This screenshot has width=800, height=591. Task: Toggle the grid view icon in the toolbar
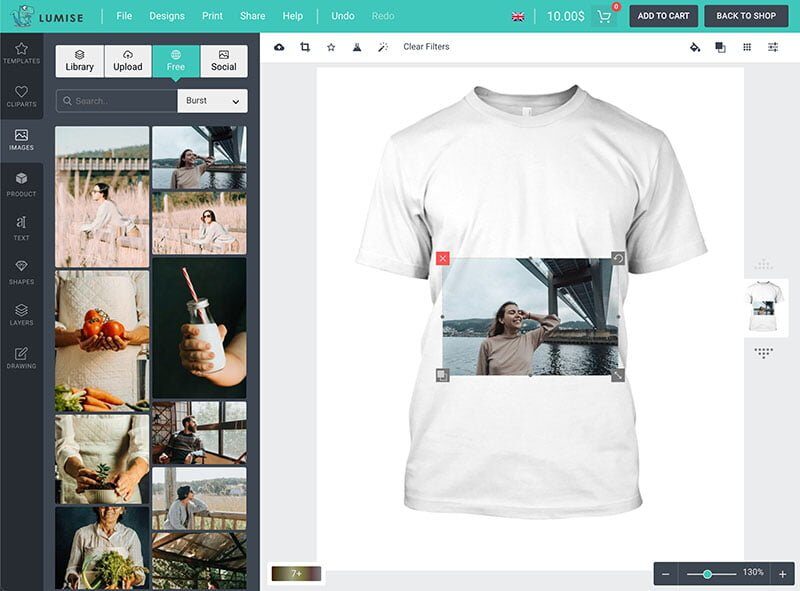coord(747,47)
